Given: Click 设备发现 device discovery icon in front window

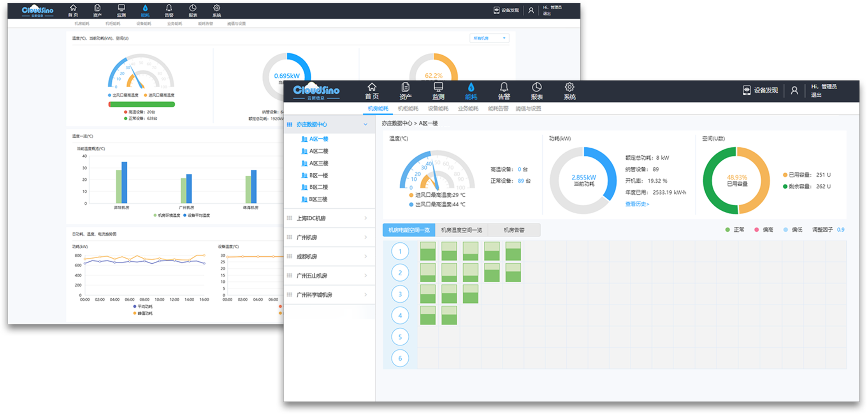Looking at the screenshot, I should pyautogui.click(x=747, y=90).
